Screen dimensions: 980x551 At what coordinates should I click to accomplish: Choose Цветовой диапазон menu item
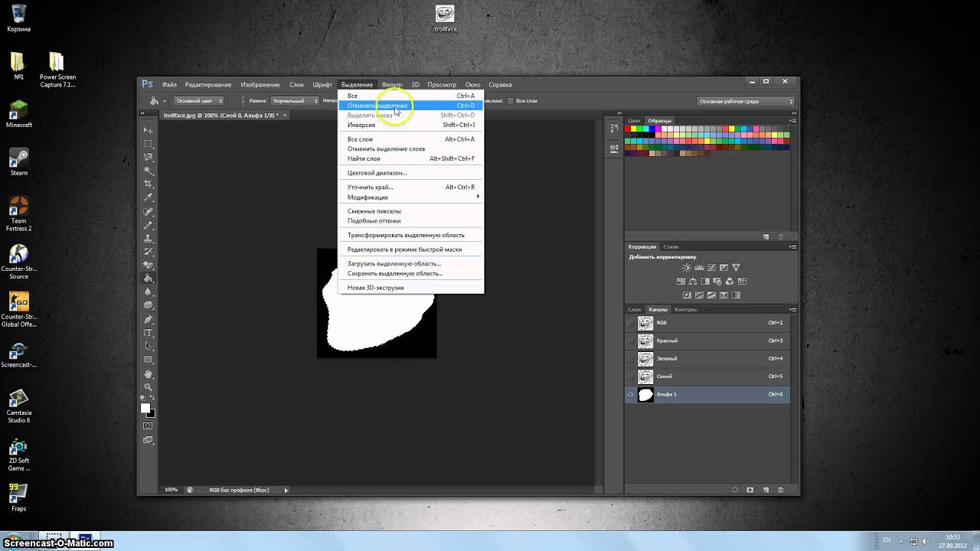(411, 173)
